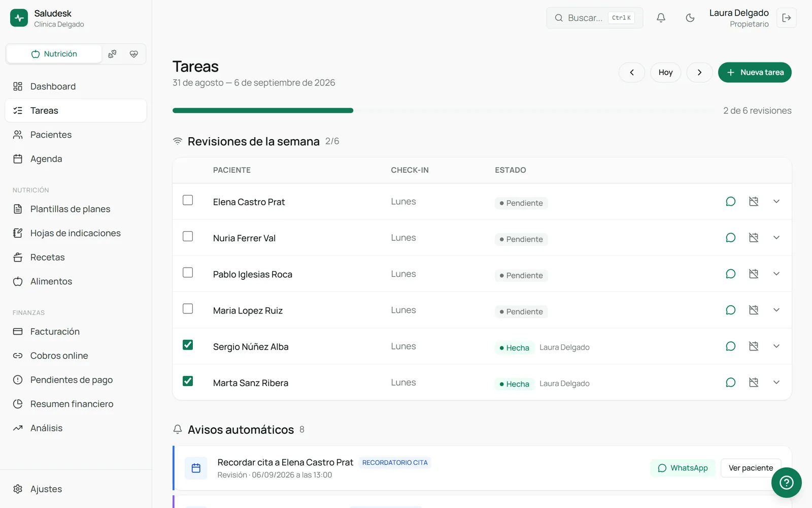Open Análisis in the sidebar

pos(76,428)
